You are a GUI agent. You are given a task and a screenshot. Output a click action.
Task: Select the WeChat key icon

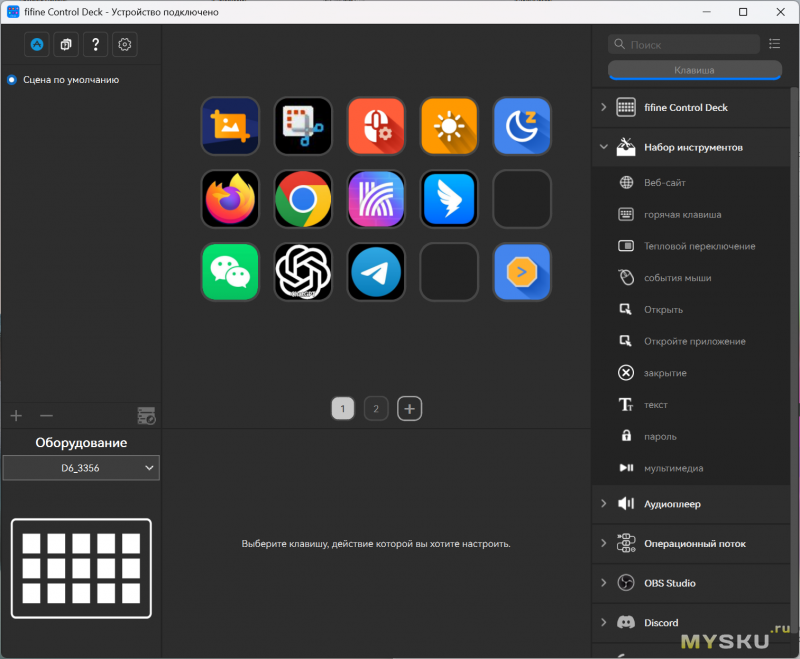pyautogui.click(x=230, y=272)
